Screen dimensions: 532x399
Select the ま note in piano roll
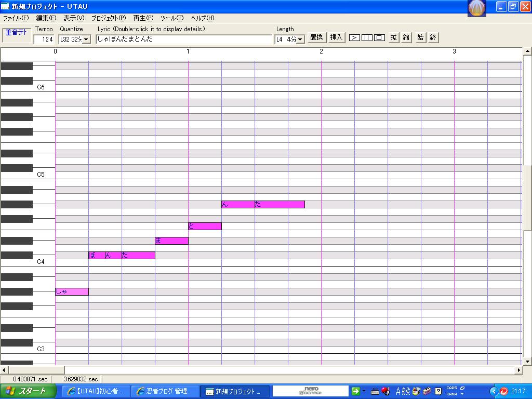click(x=171, y=241)
